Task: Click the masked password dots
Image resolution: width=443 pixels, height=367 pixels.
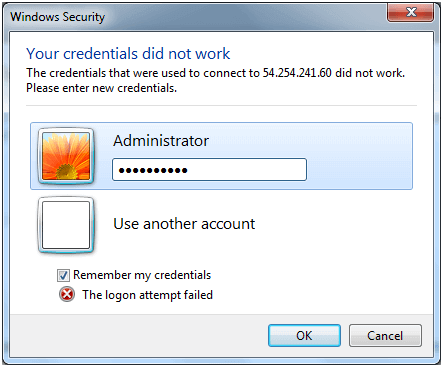Action: (153, 171)
